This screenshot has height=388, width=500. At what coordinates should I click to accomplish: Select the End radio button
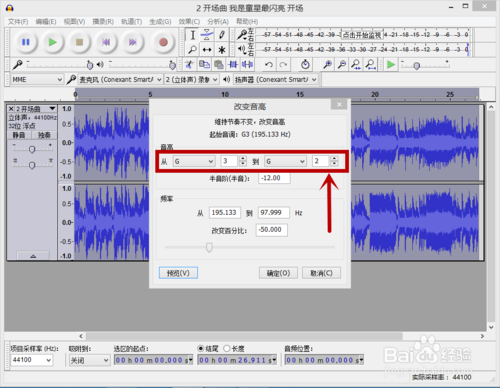click(x=201, y=348)
